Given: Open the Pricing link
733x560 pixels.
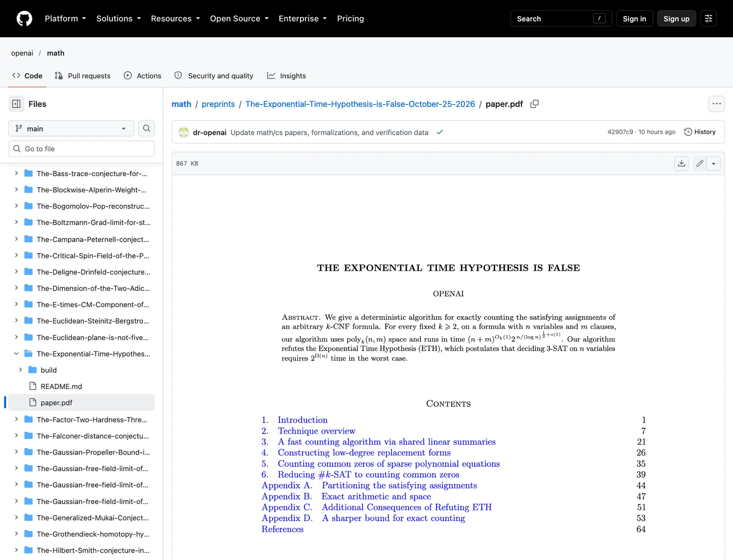Looking at the screenshot, I should (350, 19).
